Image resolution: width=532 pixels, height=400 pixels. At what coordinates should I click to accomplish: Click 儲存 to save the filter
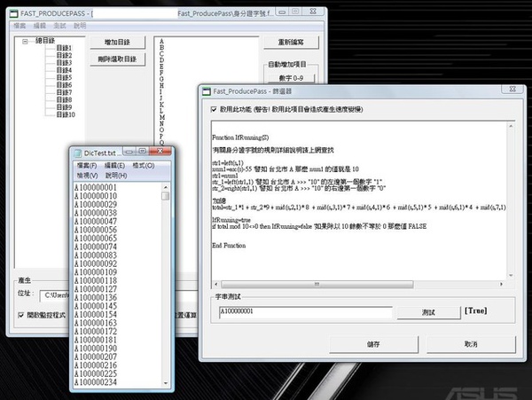coord(373,344)
